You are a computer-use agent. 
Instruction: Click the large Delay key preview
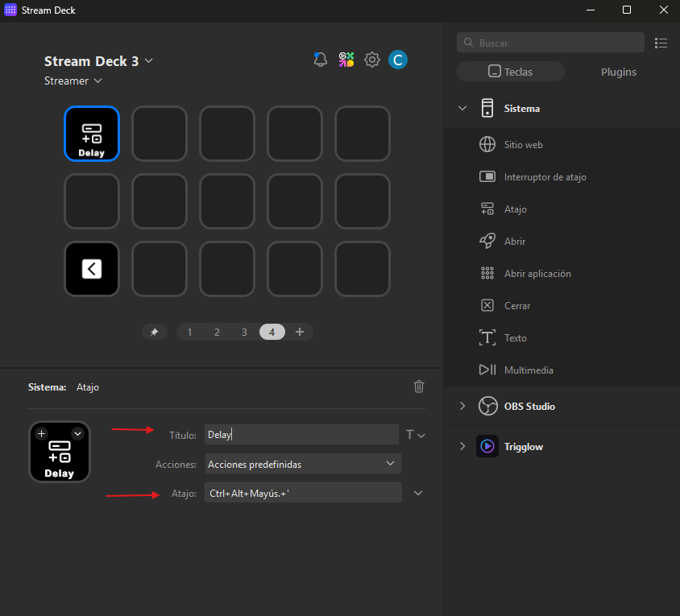tap(60, 452)
